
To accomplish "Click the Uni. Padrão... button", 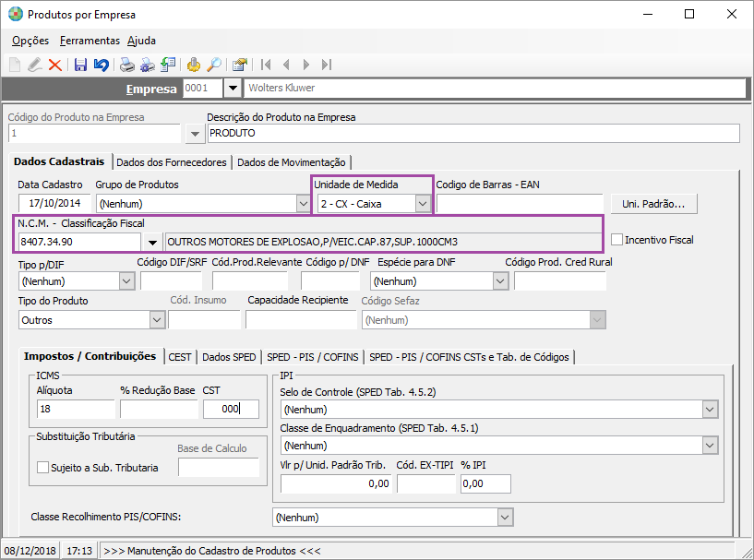I will coord(653,204).
